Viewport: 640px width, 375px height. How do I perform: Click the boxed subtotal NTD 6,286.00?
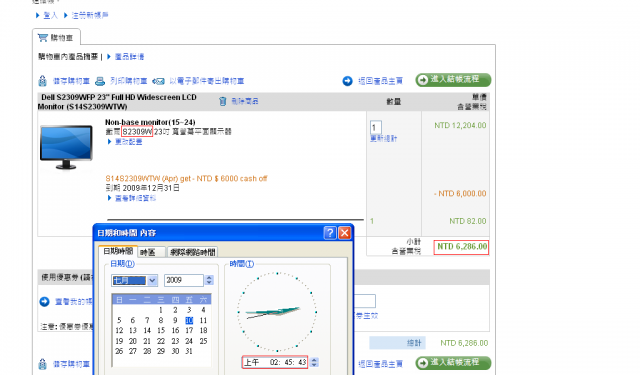[461, 247]
